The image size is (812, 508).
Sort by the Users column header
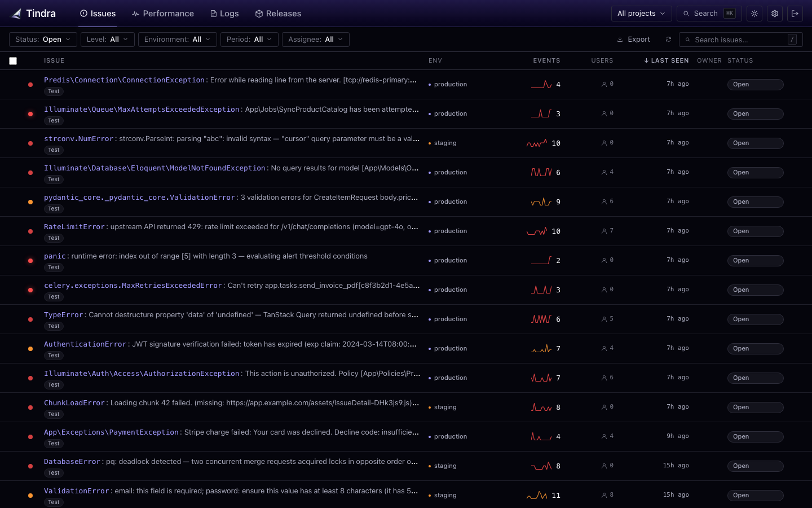click(x=602, y=60)
